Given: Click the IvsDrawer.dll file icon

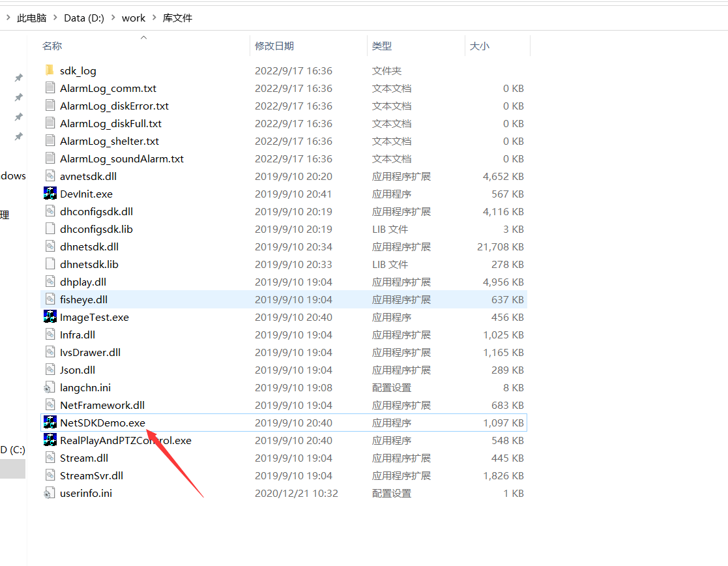Looking at the screenshot, I should (x=50, y=351).
